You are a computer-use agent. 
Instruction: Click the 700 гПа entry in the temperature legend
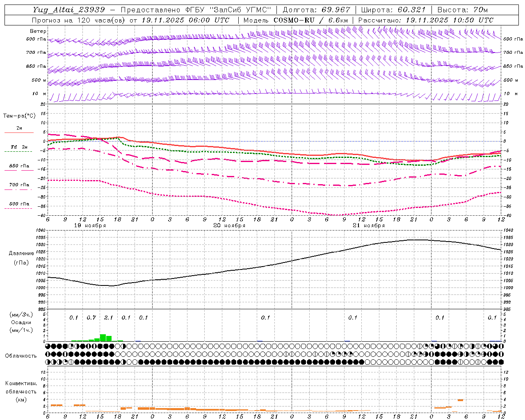19,186
